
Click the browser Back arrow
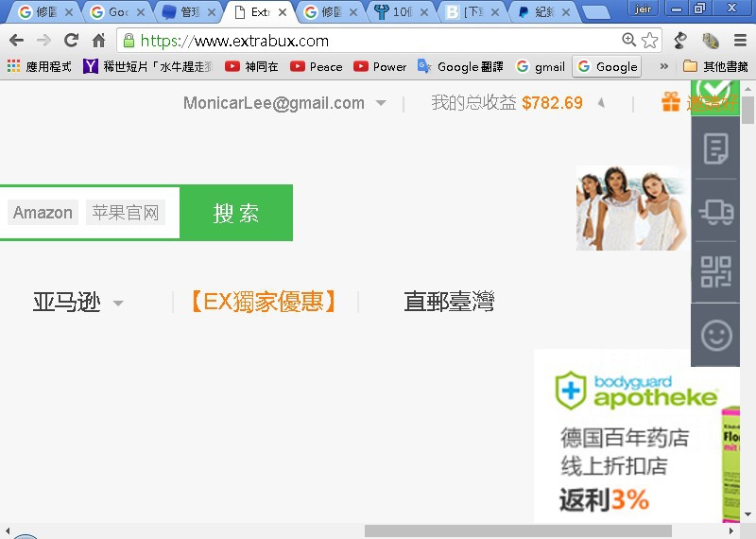point(16,41)
